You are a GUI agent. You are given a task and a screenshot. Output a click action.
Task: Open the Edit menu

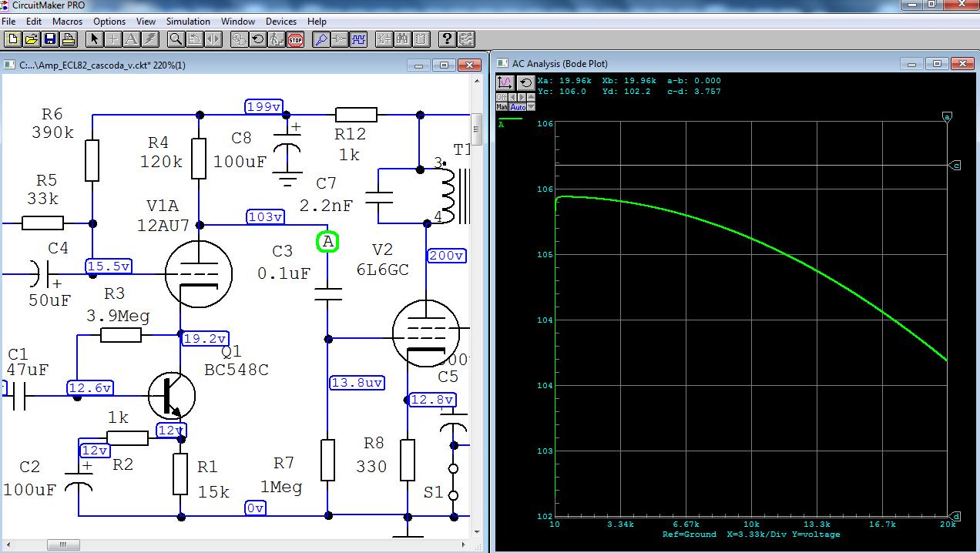tap(34, 22)
